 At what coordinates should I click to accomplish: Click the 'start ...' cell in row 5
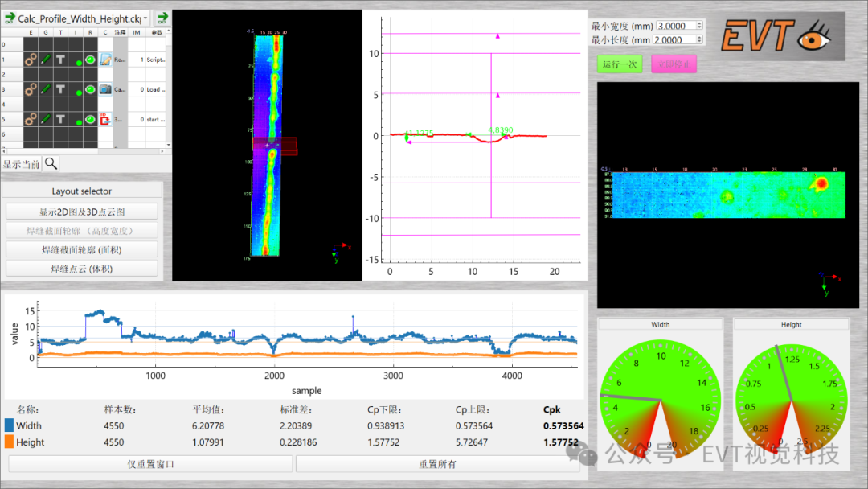tap(156, 119)
